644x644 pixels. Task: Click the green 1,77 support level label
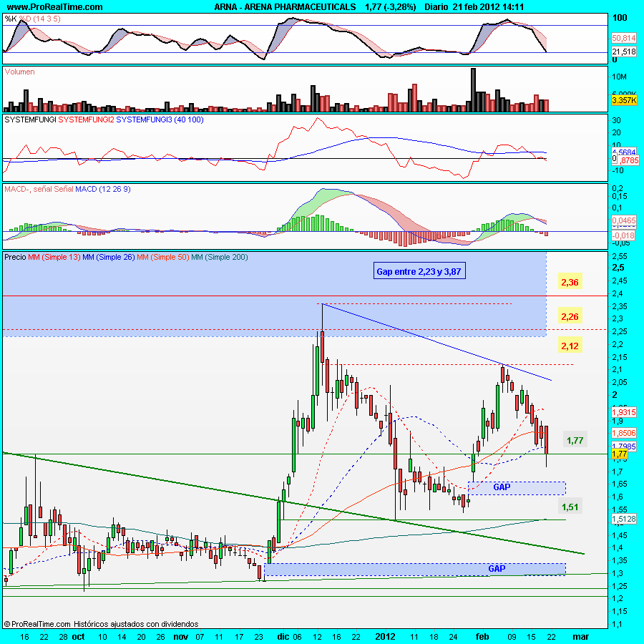coord(575,440)
